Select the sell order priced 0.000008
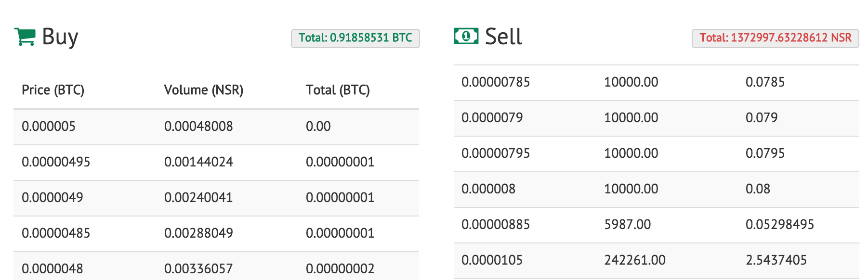Viewport: 868px width, 280px height. [x=488, y=189]
